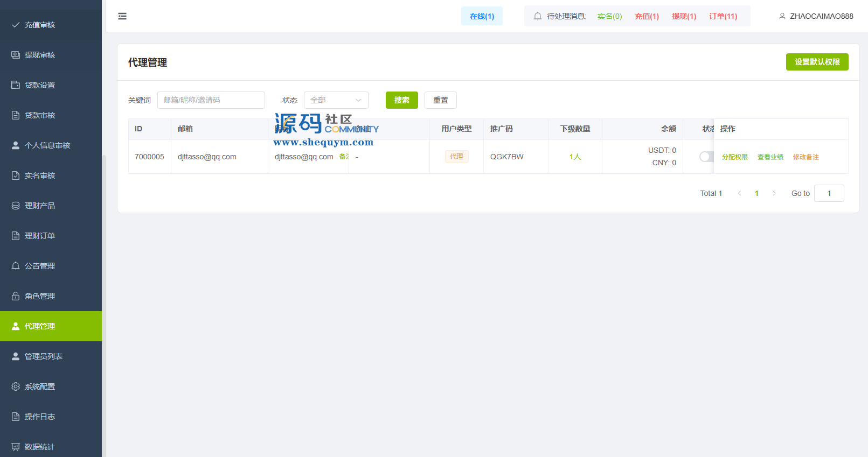Image resolution: width=868 pixels, height=457 pixels.
Task: Go to next page using right chevron
Action: 774,193
